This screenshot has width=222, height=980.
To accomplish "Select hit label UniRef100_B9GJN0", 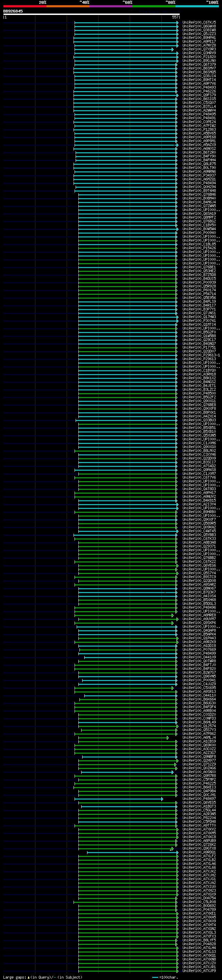I will (199, 60).
